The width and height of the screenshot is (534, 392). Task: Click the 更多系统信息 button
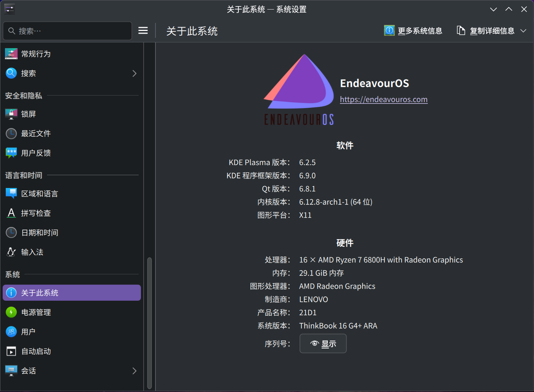tap(413, 31)
